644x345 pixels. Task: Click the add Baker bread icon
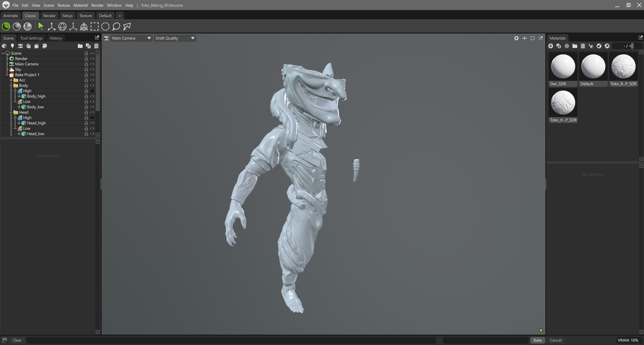pos(37,46)
